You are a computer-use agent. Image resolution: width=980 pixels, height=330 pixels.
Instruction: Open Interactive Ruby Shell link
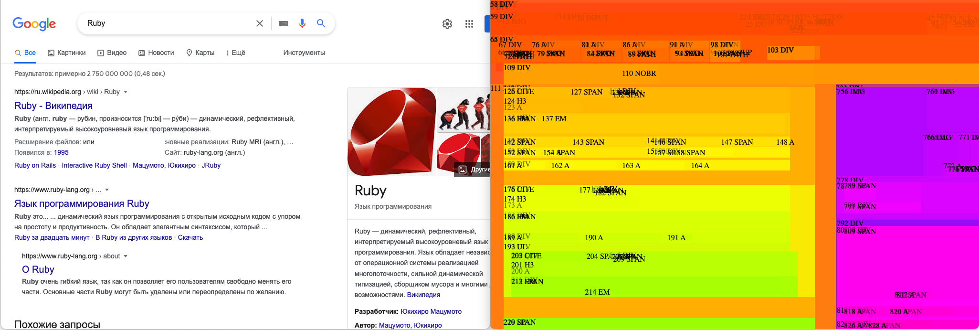click(94, 165)
